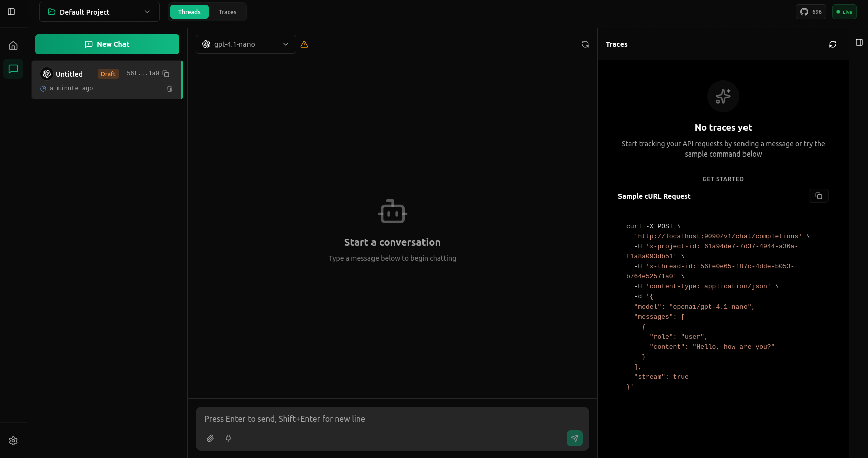Start a New Chat
The image size is (868, 458).
tap(107, 44)
